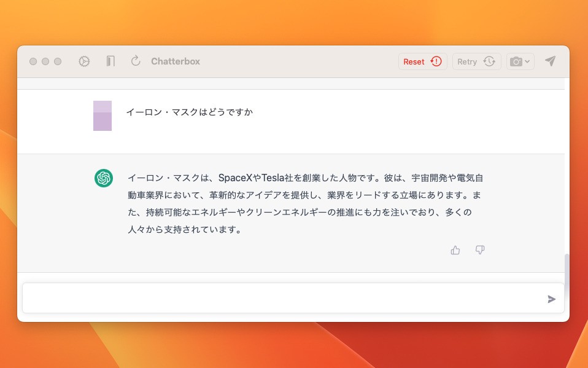Screen dimensions: 588x368
Task: Give a thumbs down to the response
Action: tap(479, 250)
